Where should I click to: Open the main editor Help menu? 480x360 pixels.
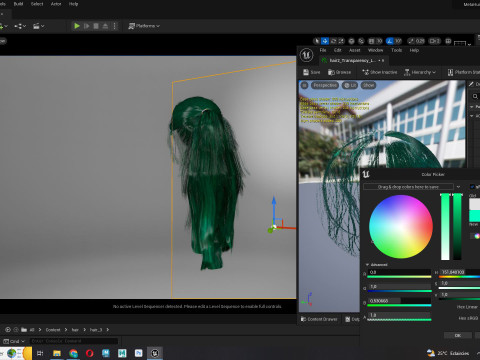tap(73, 4)
